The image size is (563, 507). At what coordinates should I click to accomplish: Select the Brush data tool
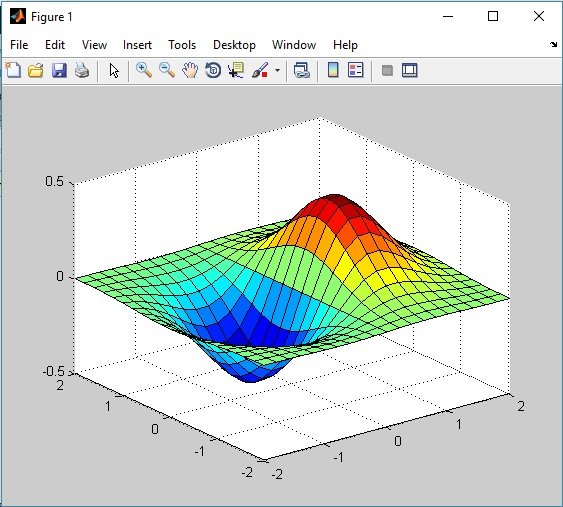point(260,70)
